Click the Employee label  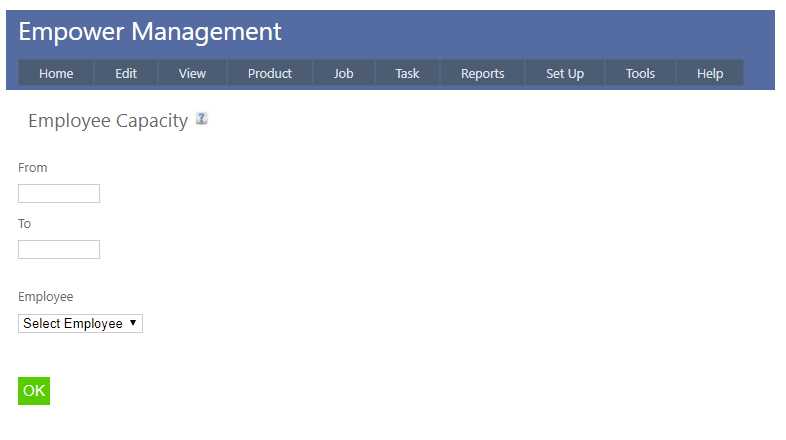click(46, 297)
